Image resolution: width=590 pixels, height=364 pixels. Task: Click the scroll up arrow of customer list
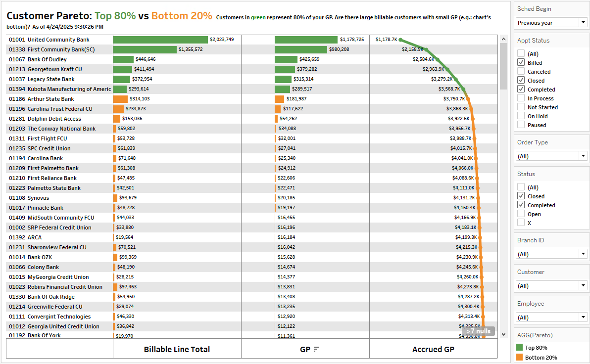coord(504,40)
